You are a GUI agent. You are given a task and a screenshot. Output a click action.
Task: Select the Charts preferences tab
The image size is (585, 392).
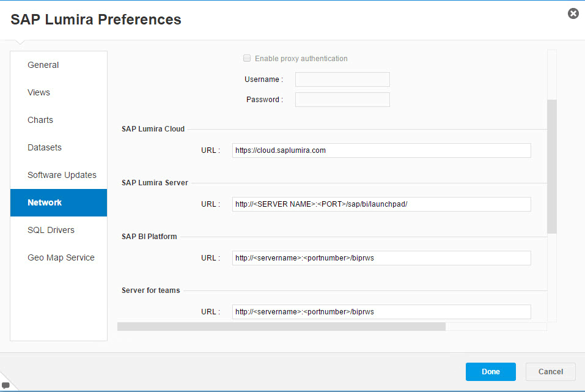point(40,120)
